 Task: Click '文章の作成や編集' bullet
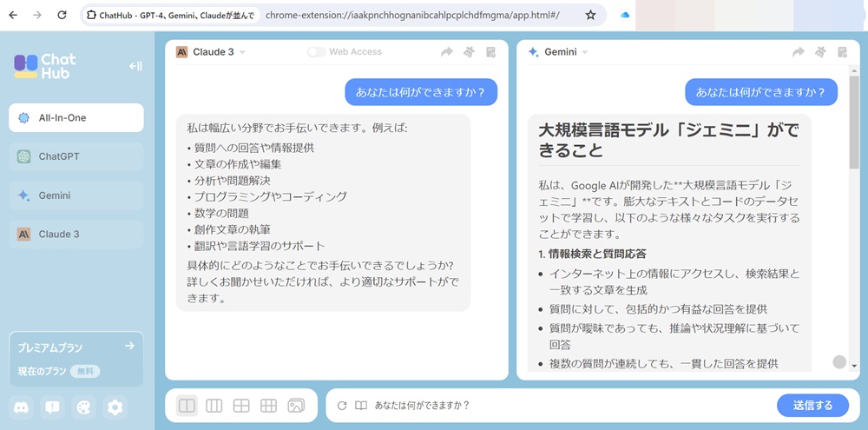[x=238, y=164]
